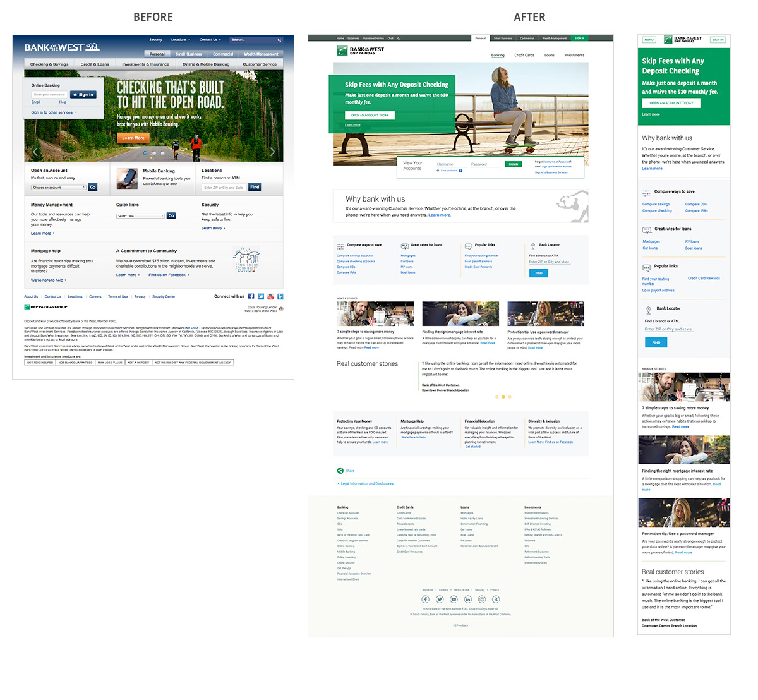Viewport: 758px width, 700px height.
Task: Expand Locations dropdown in Before top bar
Action: 179,40
